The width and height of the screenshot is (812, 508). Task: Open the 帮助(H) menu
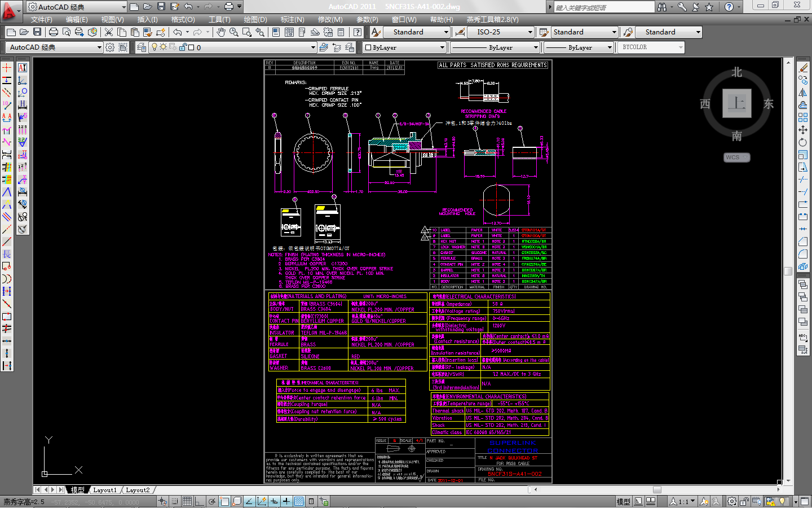(x=442, y=20)
